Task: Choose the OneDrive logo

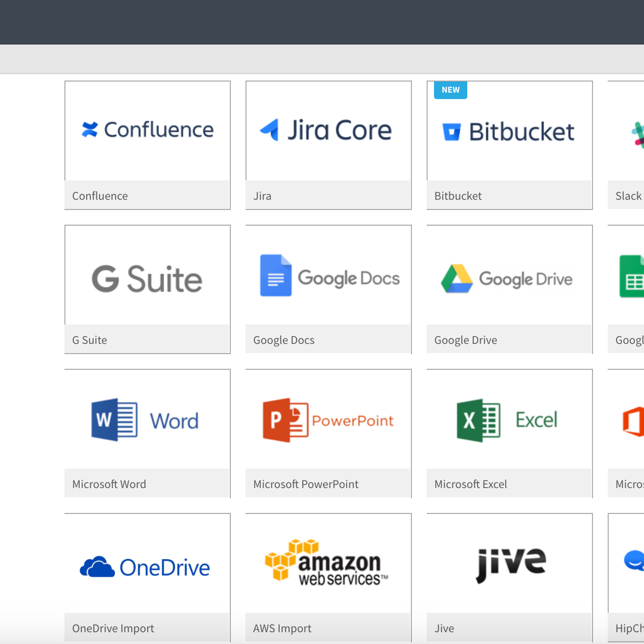Action: [x=145, y=567]
